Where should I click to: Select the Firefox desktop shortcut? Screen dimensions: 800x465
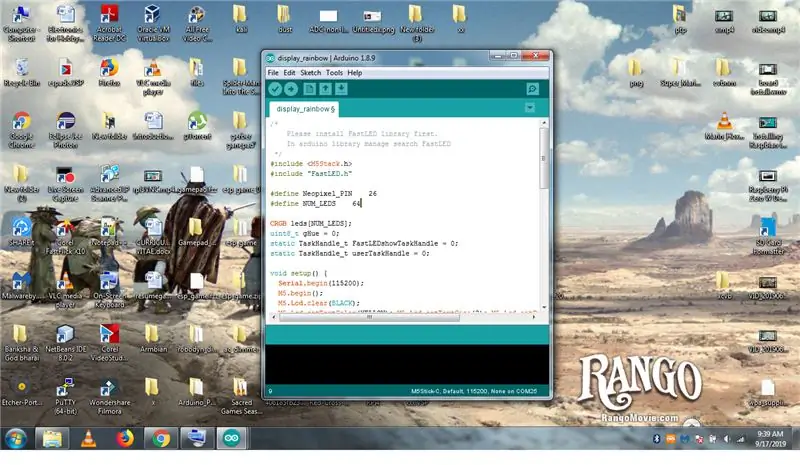[109, 72]
